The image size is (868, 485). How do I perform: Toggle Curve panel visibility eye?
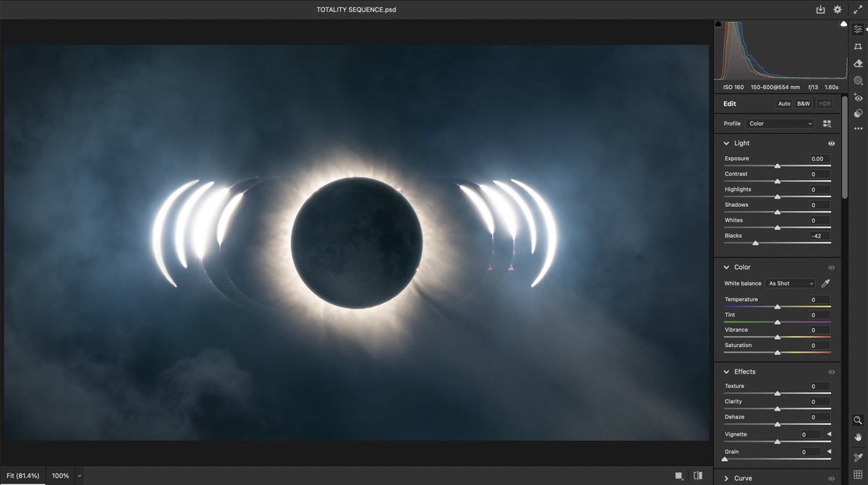click(832, 478)
